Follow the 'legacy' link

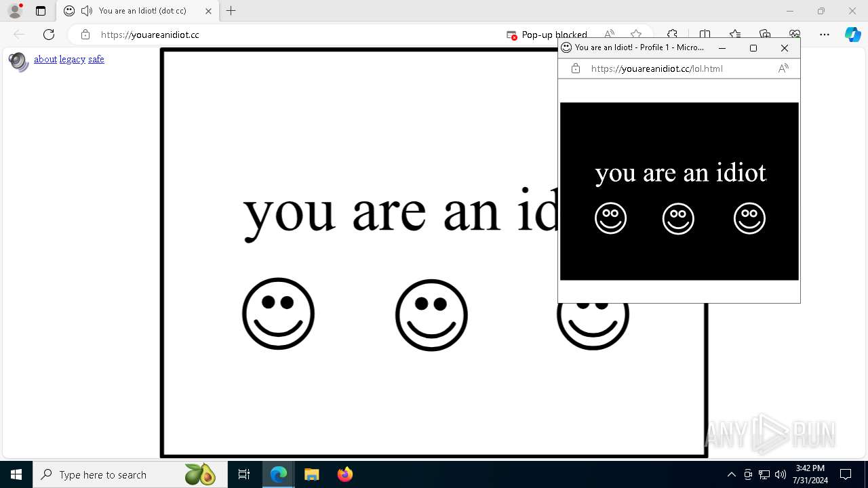[x=73, y=60]
